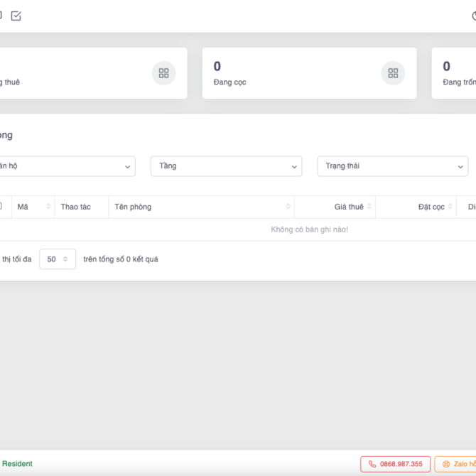The width and height of the screenshot is (476, 476).
Task: Change the page size 50 selector
Action: pyautogui.click(x=58, y=259)
